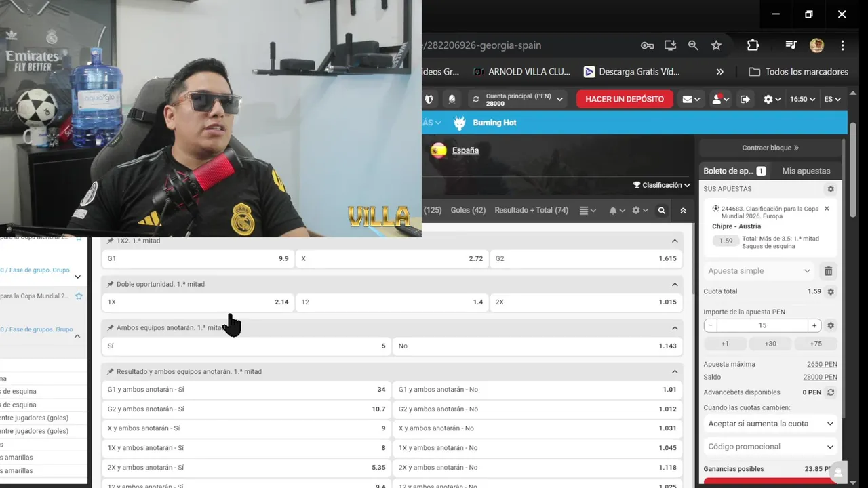This screenshot has width=868, height=488.
Task: Show more bookmarks with the double chevron
Action: [x=719, y=72]
